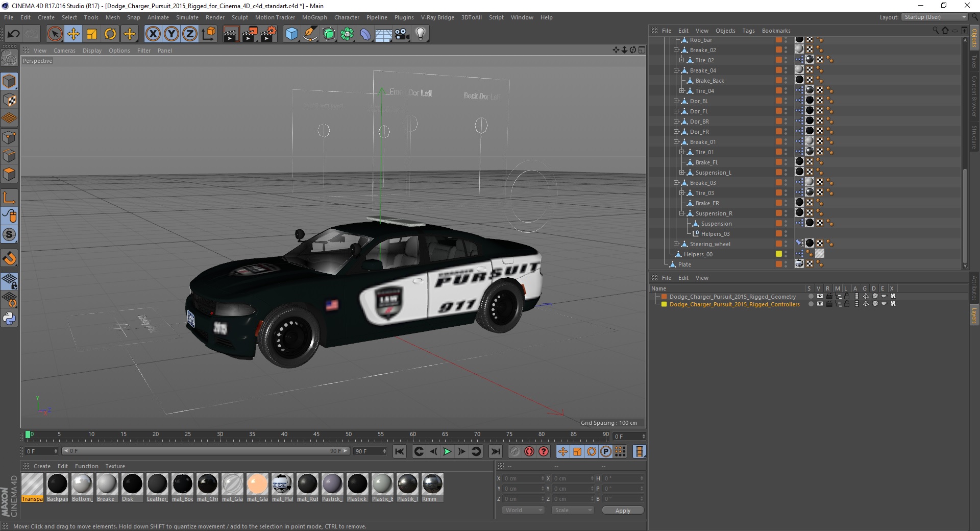This screenshot has height=531, width=980.
Task: Select the Scale tool icon
Action: [x=92, y=34]
